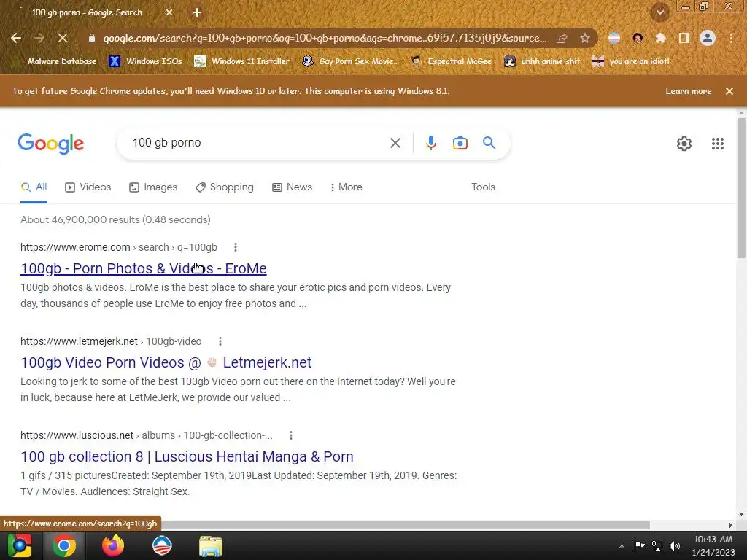
Task: Open the volume control tray icon
Action: click(x=675, y=545)
